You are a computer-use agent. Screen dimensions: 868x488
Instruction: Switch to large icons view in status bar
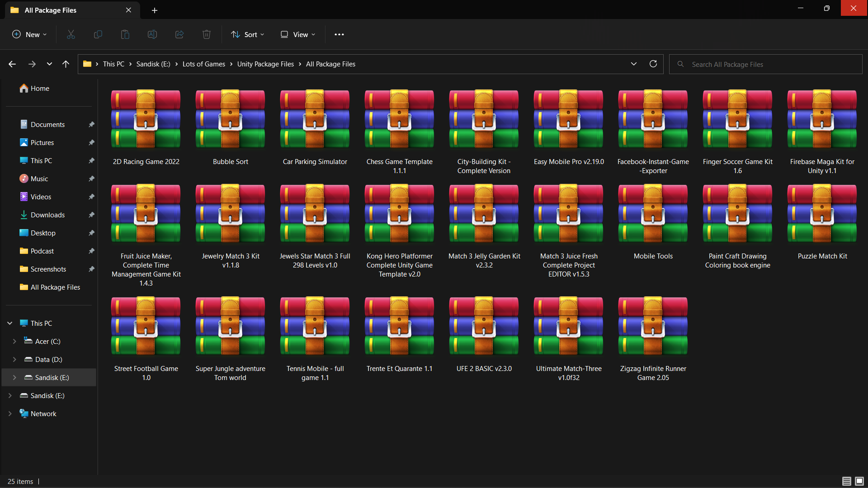coord(859,481)
